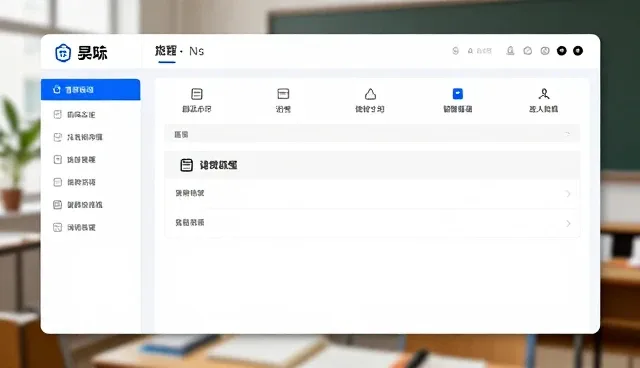Click the last black round icon in header
The width and height of the screenshot is (640, 368).
pyautogui.click(x=578, y=51)
